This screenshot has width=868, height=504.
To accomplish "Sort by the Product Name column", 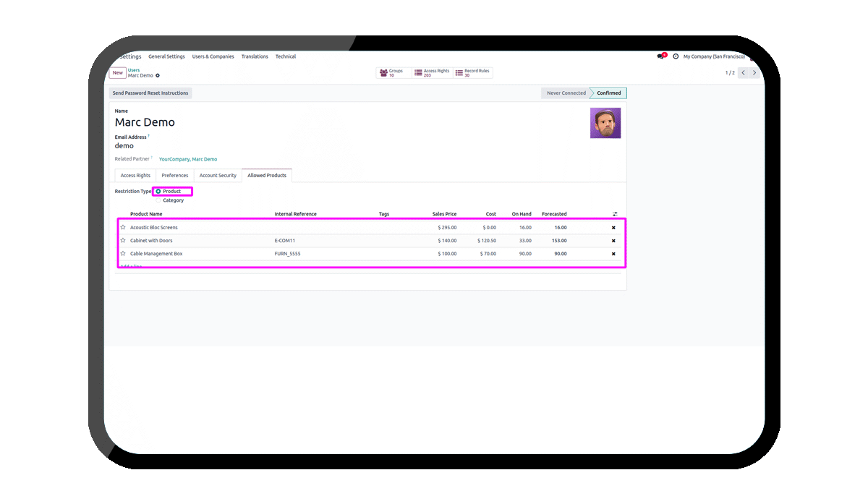I will coord(146,214).
